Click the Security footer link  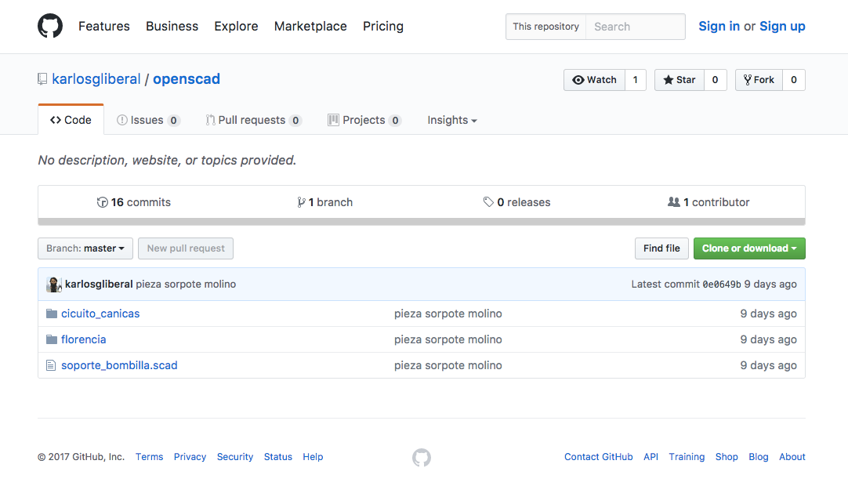coord(234,457)
